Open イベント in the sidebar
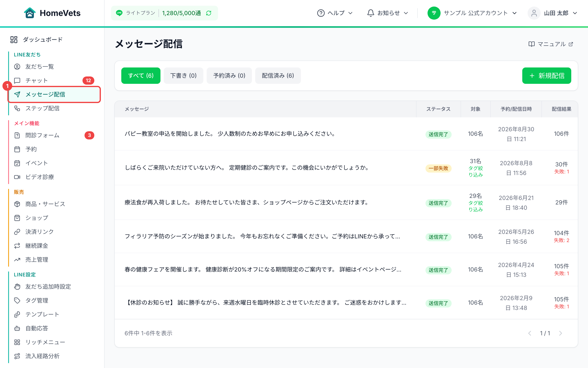 (31, 163)
